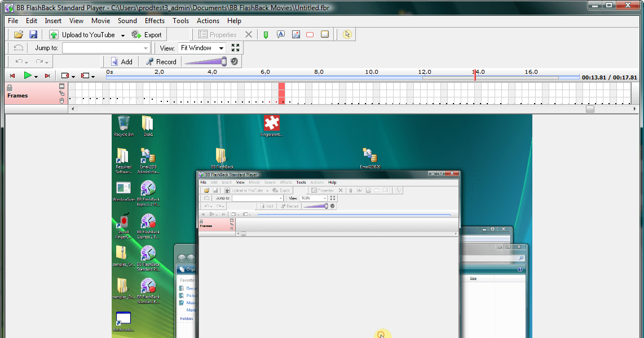Image resolution: width=644 pixels, height=338 pixels.
Task: Insert a text box annotation
Action: 280,35
